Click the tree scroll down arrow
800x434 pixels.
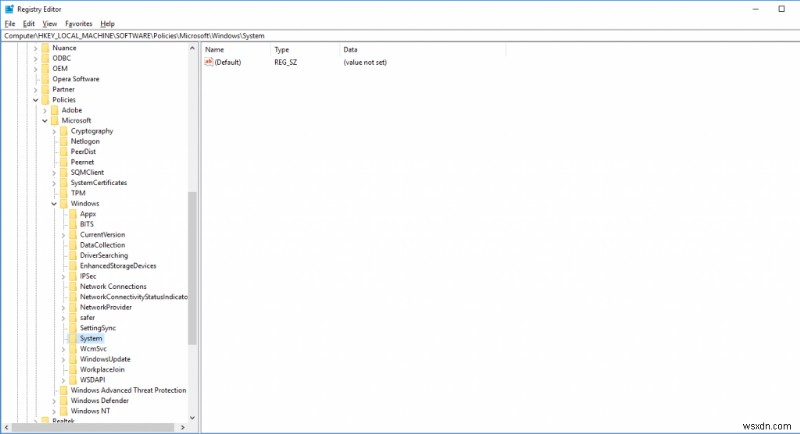[x=192, y=418]
